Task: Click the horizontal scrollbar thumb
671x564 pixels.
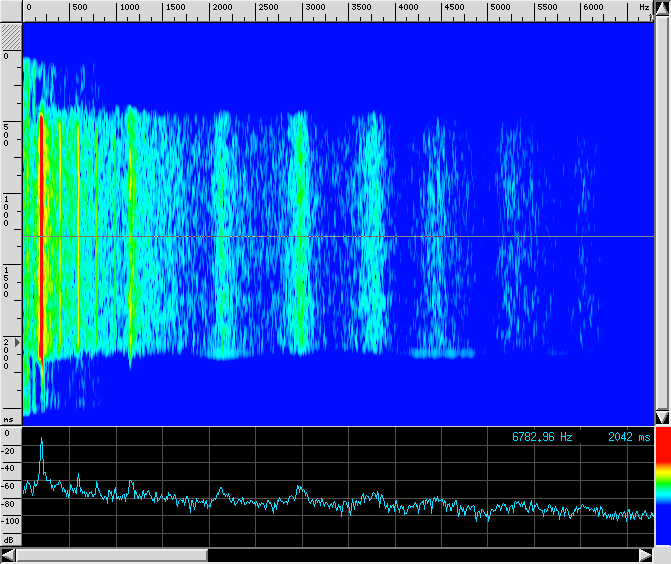Action: click(x=111, y=554)
